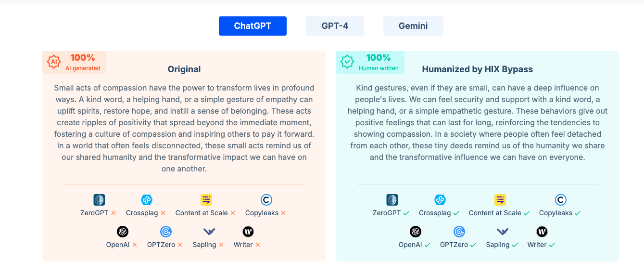
Task: Select the ChatGPT tab
Action: click(253, 26)
